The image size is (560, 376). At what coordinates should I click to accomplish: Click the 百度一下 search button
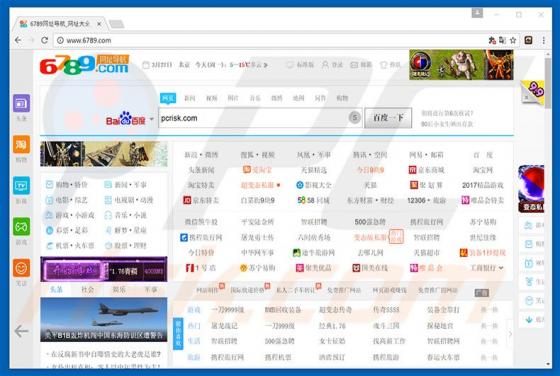[x=388, y=117]
